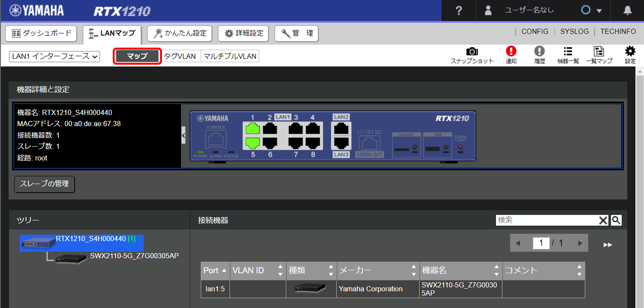Switch to Tag VLAN view
644x308 pixels.
180,56
